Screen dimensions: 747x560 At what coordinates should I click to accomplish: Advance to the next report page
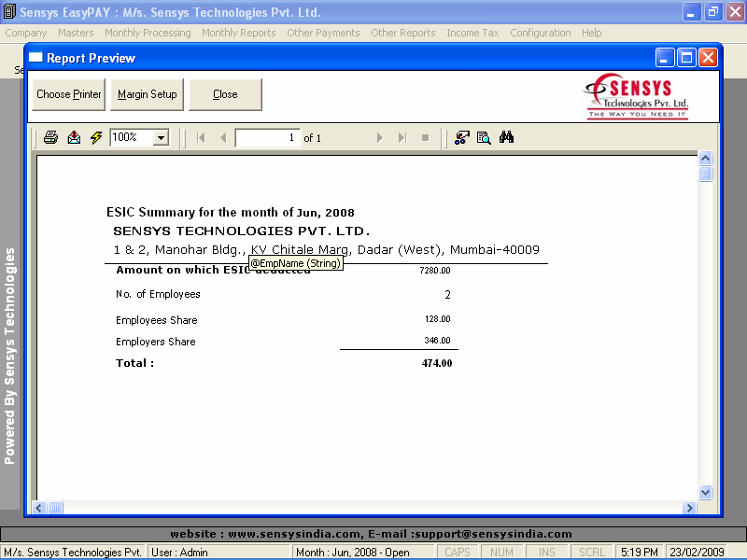pyautogui.click(x=380, y=138)
